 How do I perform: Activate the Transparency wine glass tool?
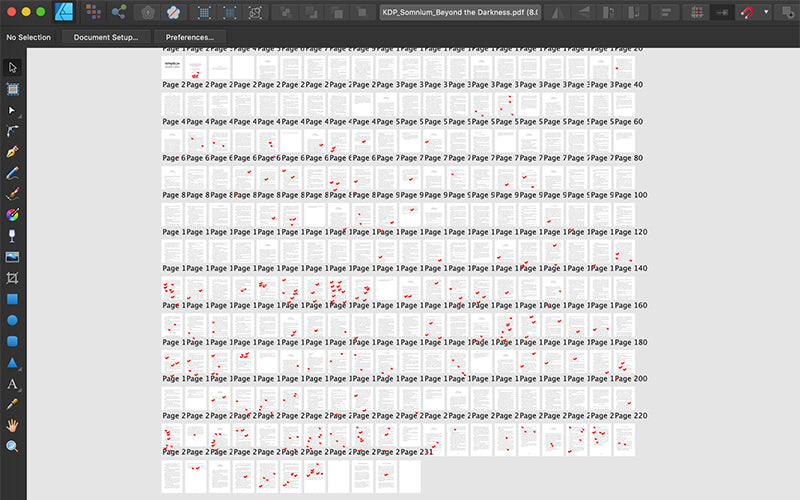pyautogui.click(x=13, y=235)
